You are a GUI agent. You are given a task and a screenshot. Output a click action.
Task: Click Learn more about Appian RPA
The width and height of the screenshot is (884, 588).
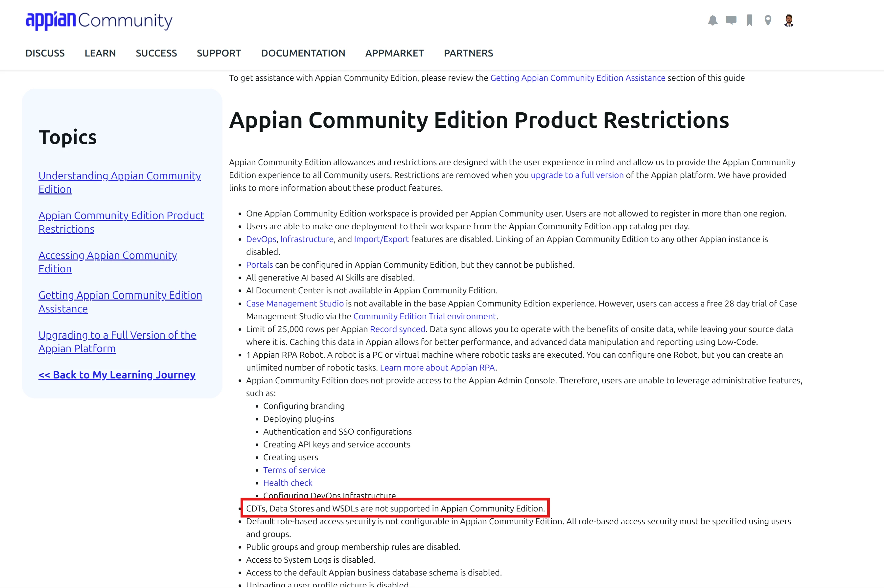[437, 368]
